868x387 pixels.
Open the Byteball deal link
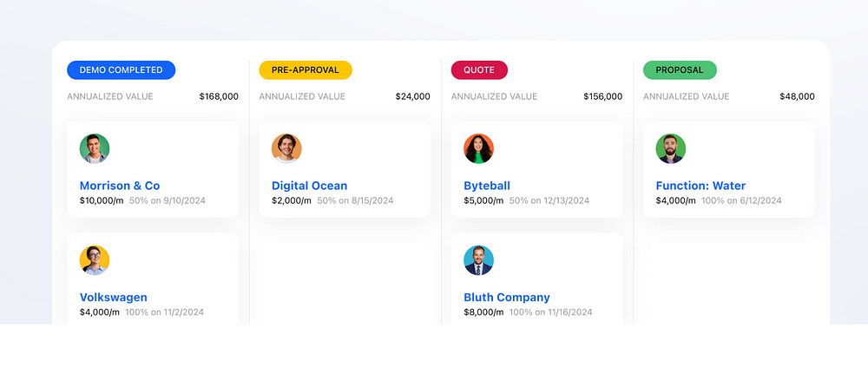pyautogui.click(x=487, y=186)
